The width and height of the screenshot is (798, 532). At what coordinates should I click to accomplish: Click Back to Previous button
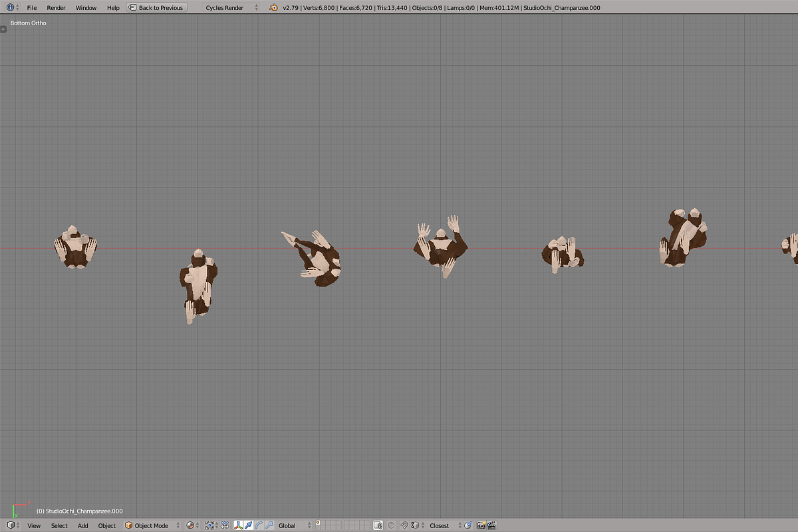(x=157, y=7)
